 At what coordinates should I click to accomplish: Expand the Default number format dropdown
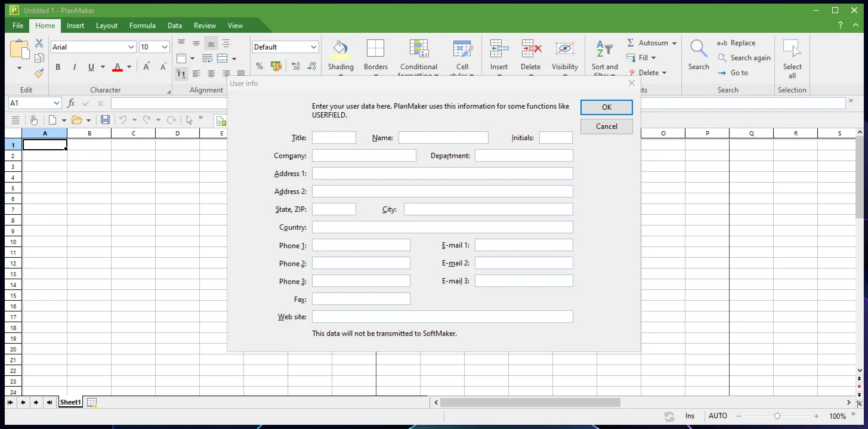click(x=314, y=47)
